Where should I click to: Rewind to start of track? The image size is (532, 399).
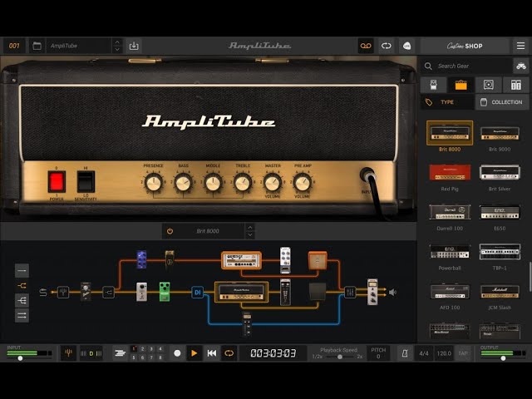tap(212, 353)
